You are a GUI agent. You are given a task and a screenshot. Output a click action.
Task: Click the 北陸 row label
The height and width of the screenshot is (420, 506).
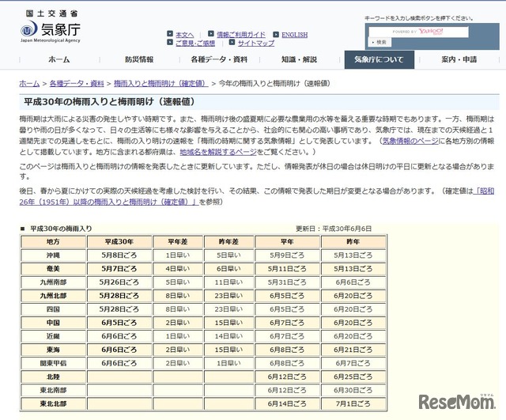point(53,376)
